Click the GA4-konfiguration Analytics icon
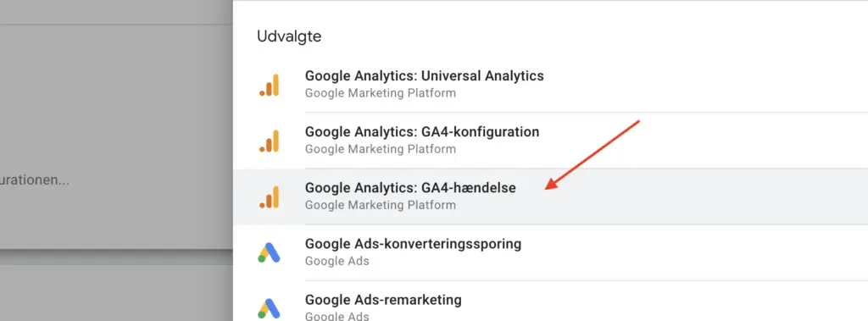The image size is (868, 321). [x=269, y=141]
